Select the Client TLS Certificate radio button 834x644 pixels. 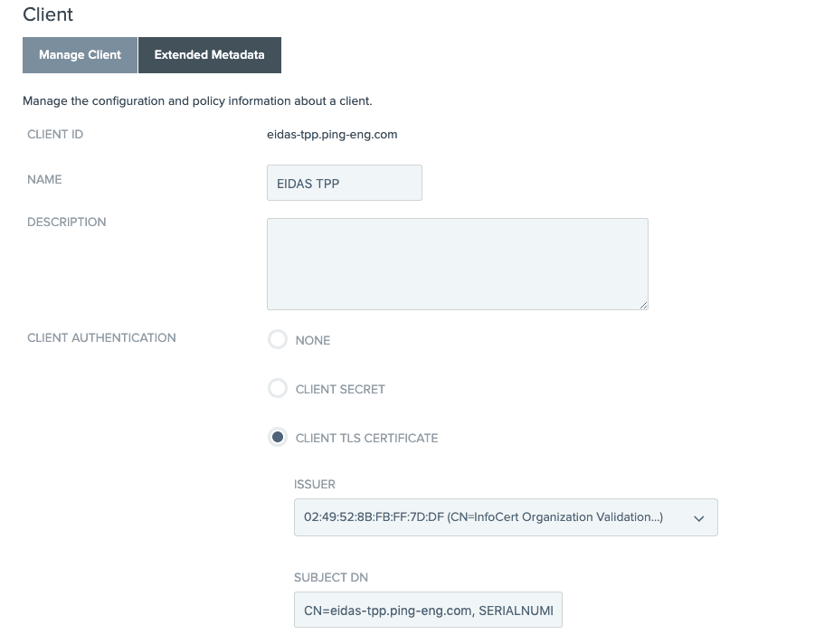[277, 437]
